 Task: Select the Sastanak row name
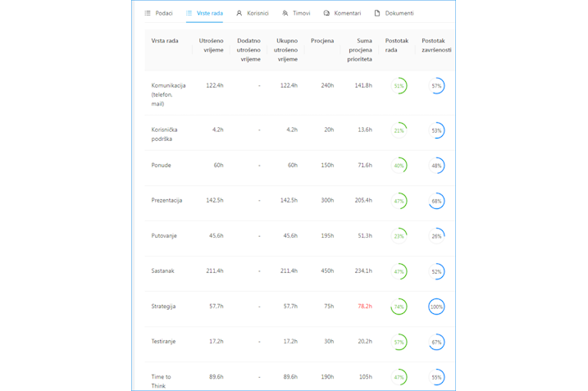[163, 271]
